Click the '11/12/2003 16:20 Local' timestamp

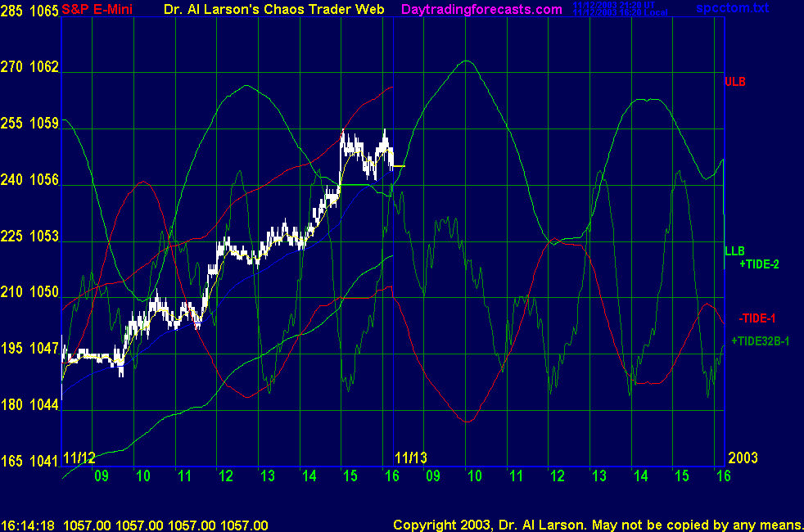pos(620,13)
